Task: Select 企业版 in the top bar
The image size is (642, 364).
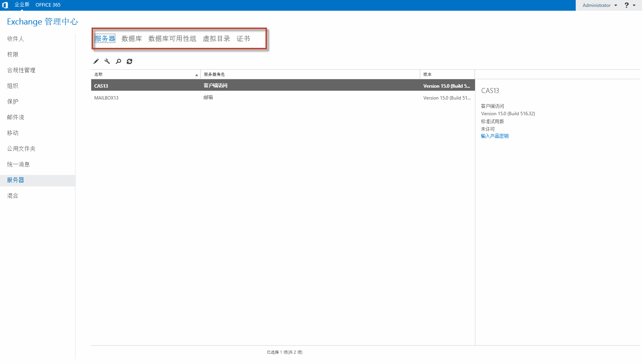Action: (22, 5)
